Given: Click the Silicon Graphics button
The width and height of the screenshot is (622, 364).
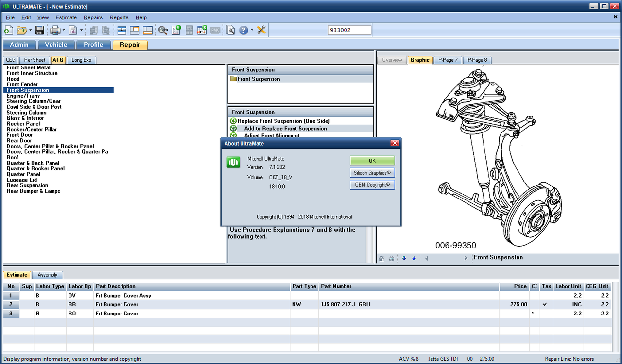Looking at the screenshot, I should [372, 173].
